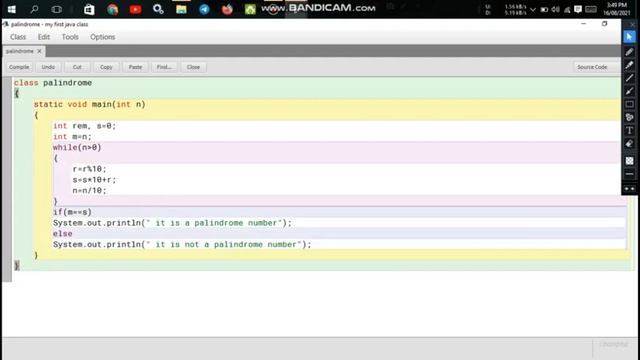Image resolution: width=640 pixels, height=360 pixels.
Task: Click the 'int rem, s=0;' line
Action: point(84,126)
